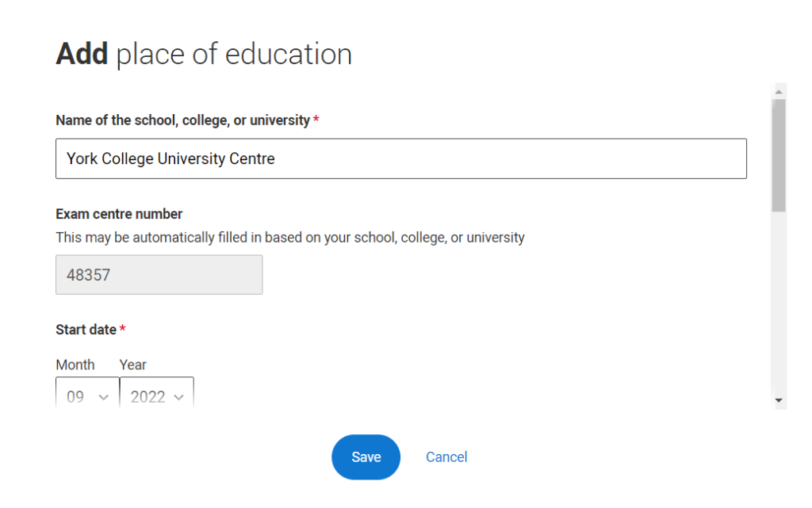Click the Save button
This screenshot has height=508, width=812.
pos(366,456)
